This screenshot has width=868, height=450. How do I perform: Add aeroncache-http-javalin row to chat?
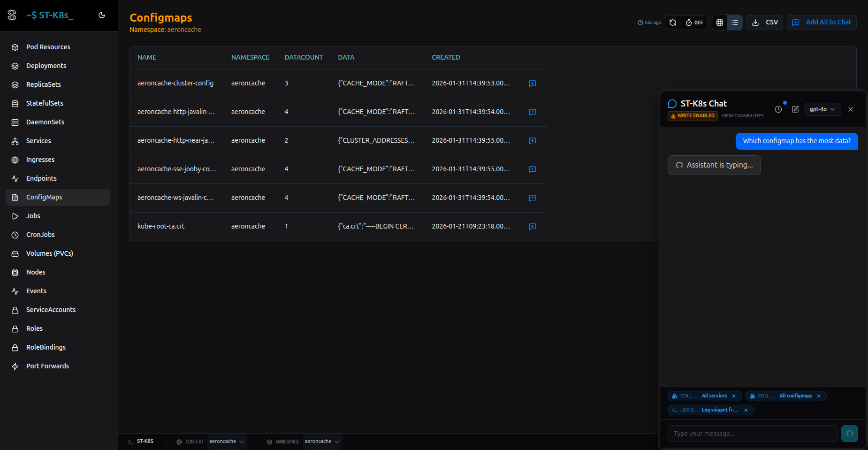tap(533, 112)
